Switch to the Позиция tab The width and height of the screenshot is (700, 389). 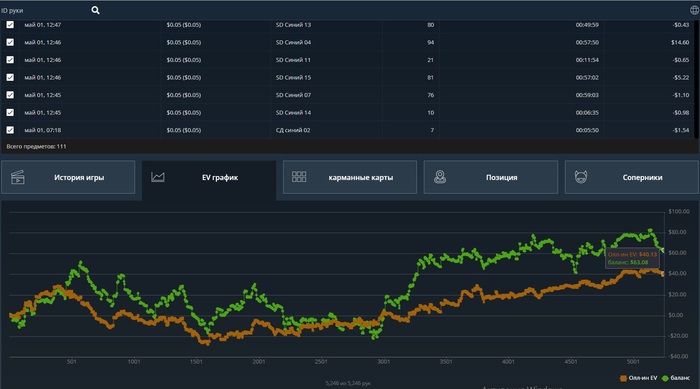coord(491,177)
